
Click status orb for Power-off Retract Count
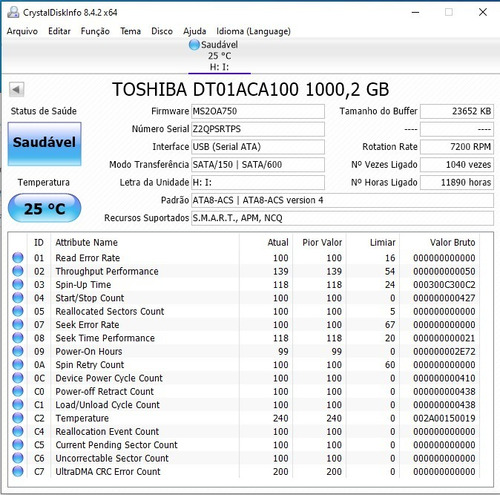(18, 391)
